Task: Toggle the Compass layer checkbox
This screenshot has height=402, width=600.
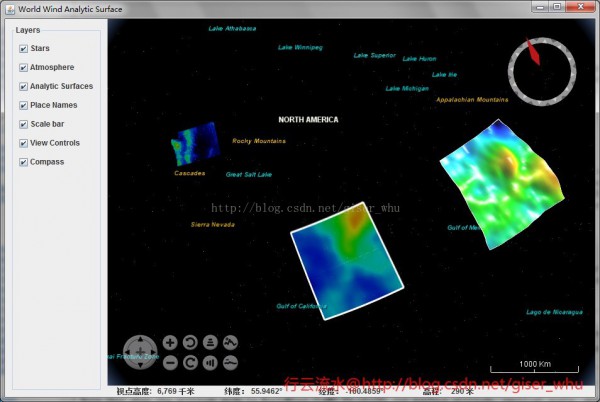Action: tap(23, 162)
